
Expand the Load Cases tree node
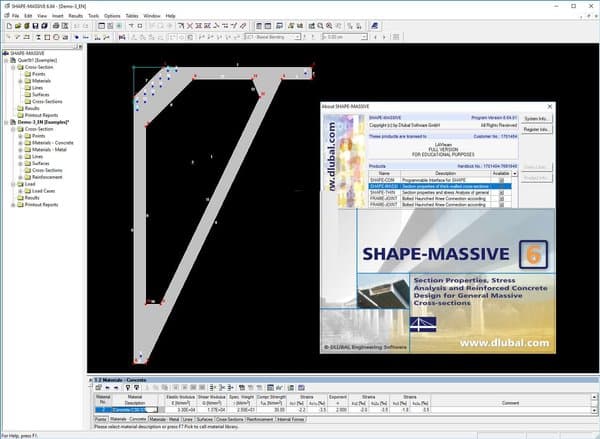[x=20, y=191]
